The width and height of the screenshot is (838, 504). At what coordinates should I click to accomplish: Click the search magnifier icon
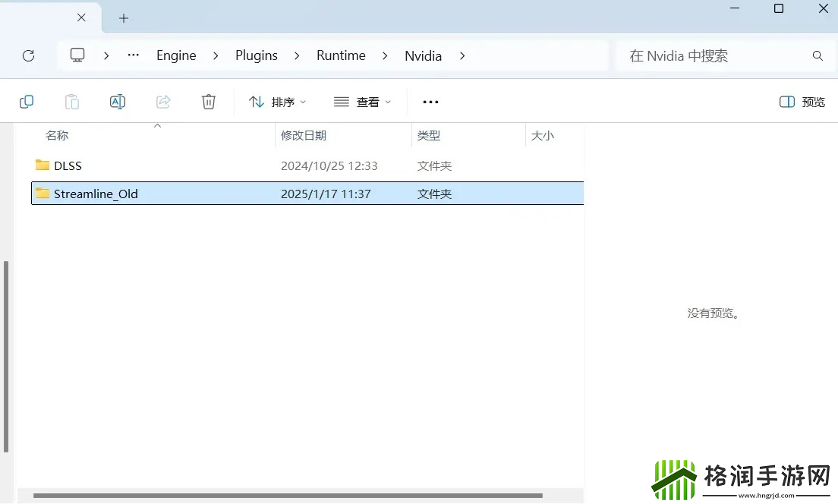pos(817,55)
